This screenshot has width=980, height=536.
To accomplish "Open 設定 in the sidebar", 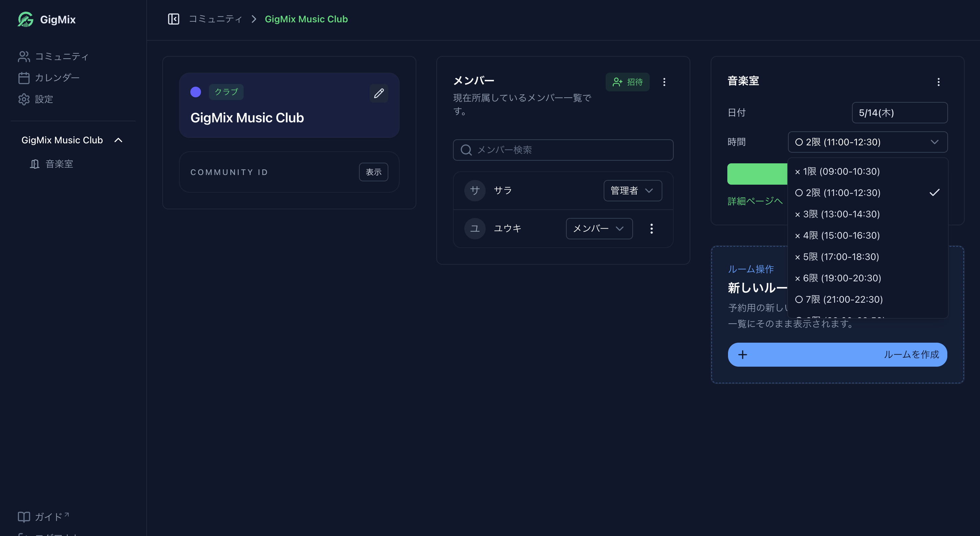I will (35, 99).
